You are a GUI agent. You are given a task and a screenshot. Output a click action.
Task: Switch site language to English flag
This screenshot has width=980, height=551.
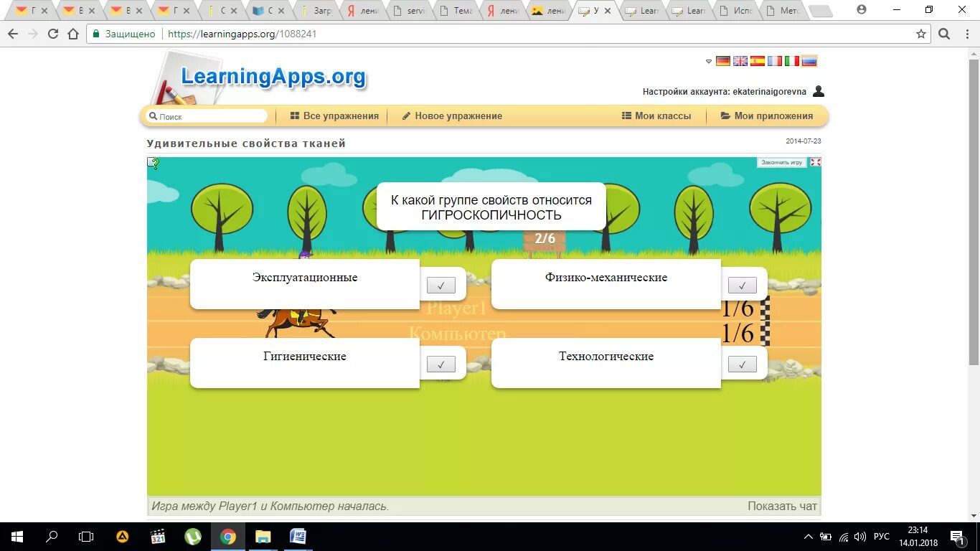(740, 61)
